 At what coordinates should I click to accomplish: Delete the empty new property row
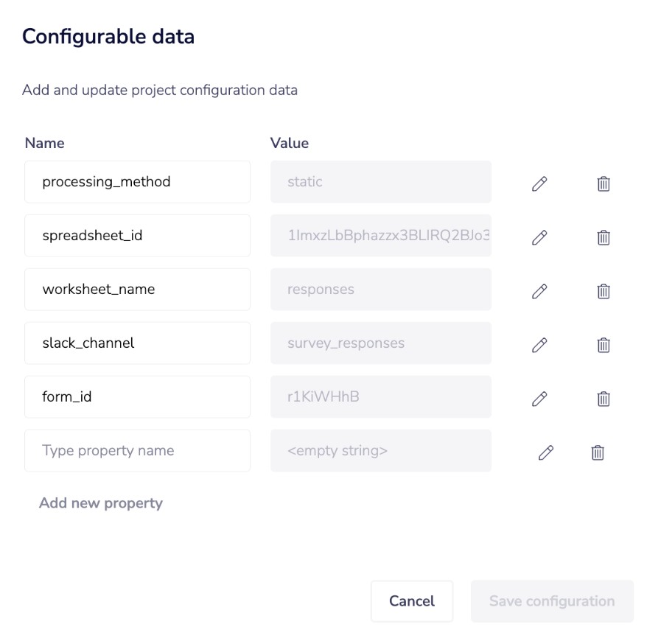(x=598, y=452)
